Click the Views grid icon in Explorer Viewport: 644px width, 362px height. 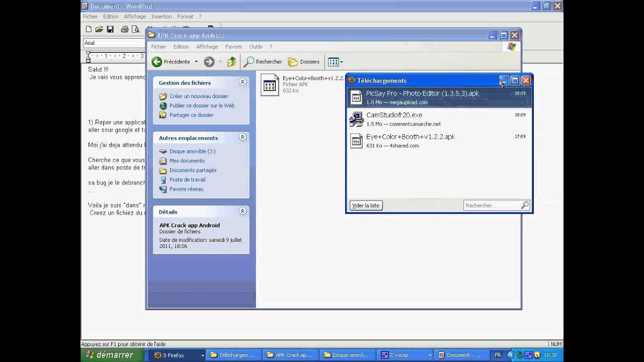coord(333,62)
